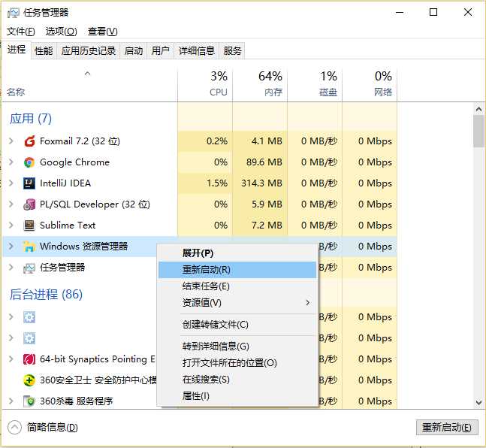The image size is (486, 448).
Task: Sort by the 磁盘 column header
Action: tap(315, 83)
